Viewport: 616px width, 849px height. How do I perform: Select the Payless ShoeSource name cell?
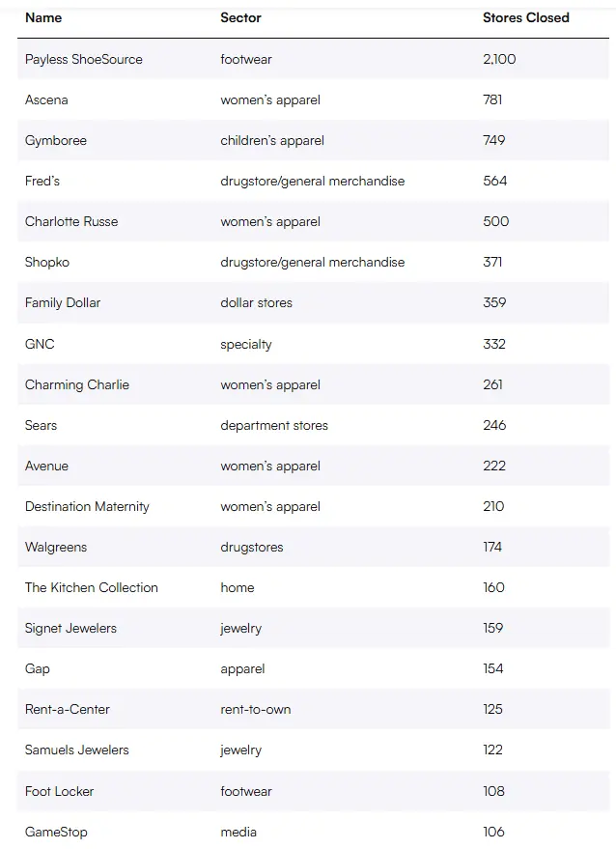pyautogui.click(x=84, y=59)
